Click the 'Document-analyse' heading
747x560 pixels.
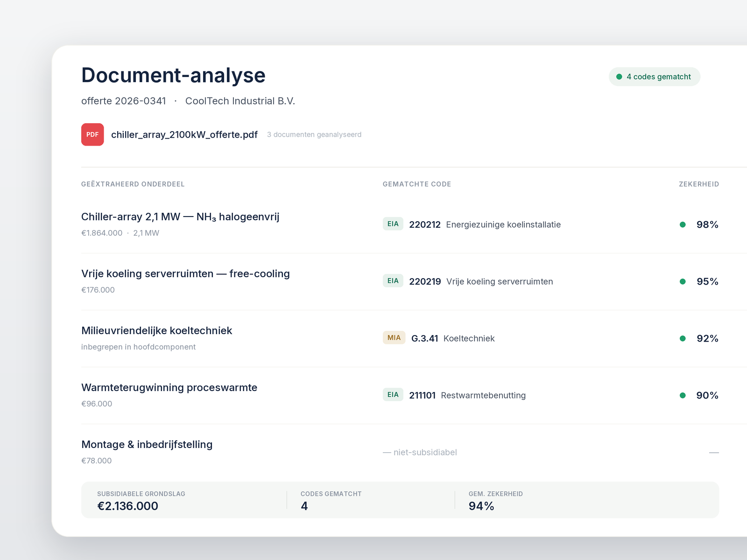173,75
